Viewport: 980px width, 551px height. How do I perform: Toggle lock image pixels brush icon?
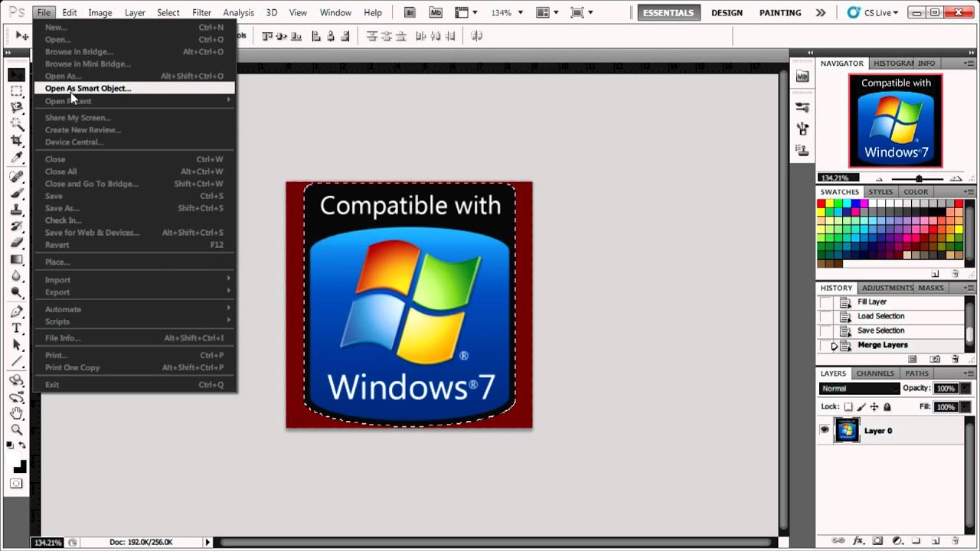pyautogui.click(x=861, y=407)
